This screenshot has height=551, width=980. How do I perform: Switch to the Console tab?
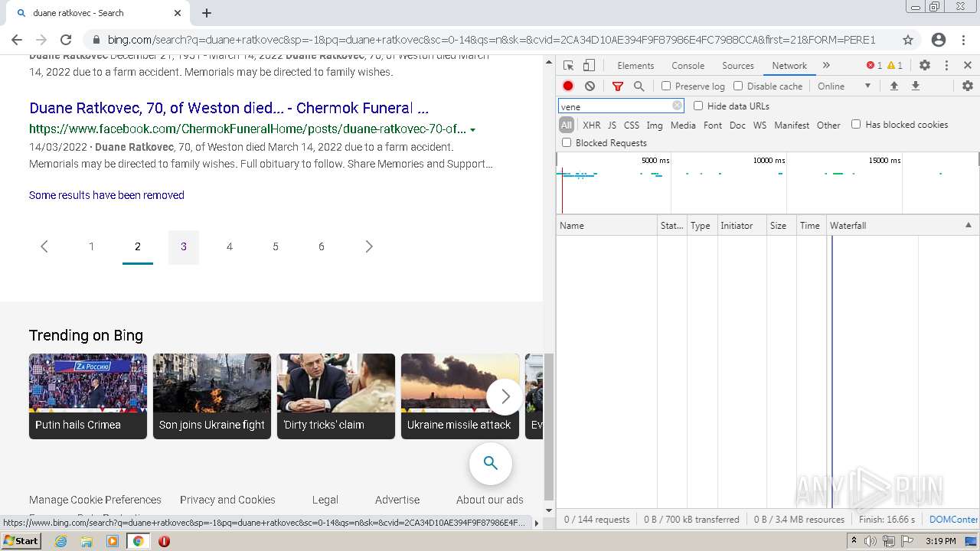tap(688, 65)
